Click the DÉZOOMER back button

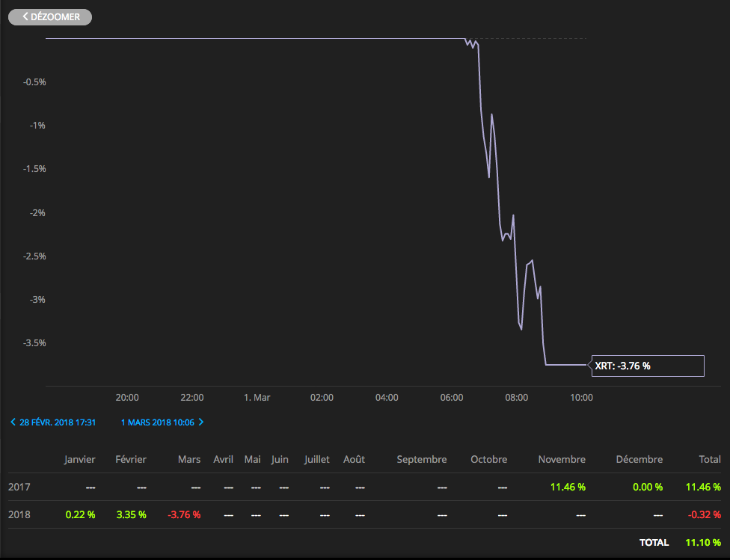[50, 17]
